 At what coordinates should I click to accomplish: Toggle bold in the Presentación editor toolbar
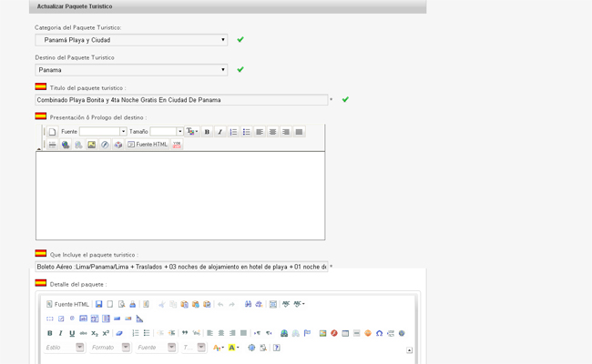(x=207, y=132)
